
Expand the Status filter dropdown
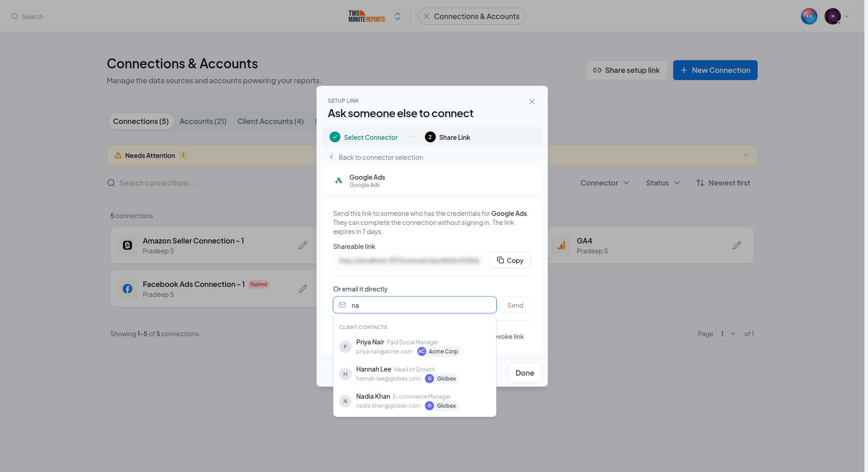663,183
